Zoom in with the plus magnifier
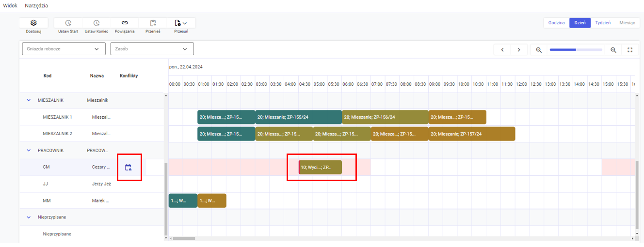The width and height of the screenshot is (644, 247). [x=613, y=50]
